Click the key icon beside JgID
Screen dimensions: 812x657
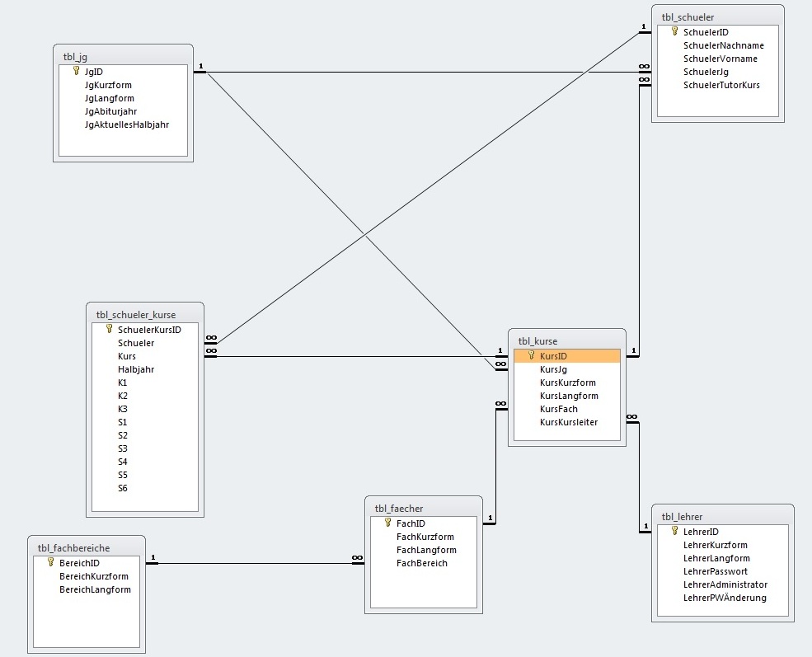(76, 71)
